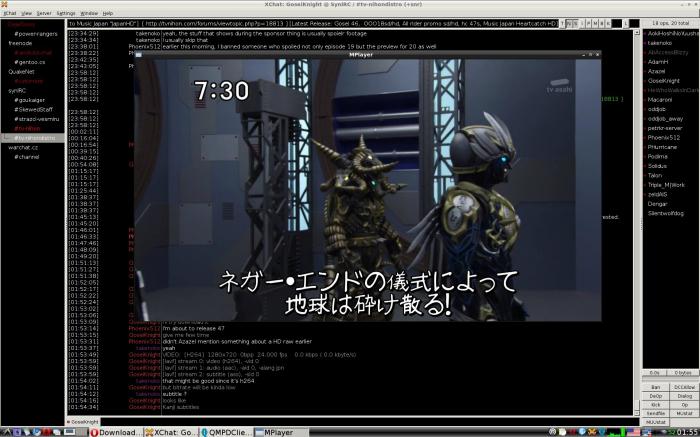Image resolution: width=700 pixels, height=437 pixels.
Task: Open the XChat menu
Action: 10,13
